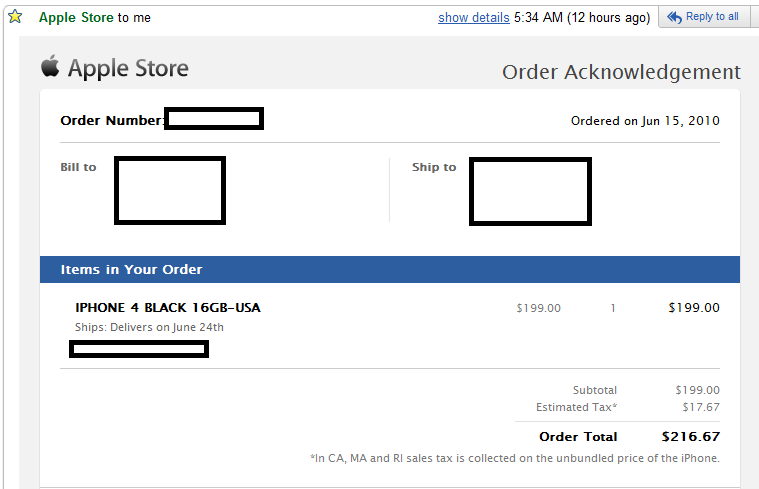Click the bold $199.00 item total price
Image resolution: width=759 pixels, height=489 pixels.
tap(693, 308)
